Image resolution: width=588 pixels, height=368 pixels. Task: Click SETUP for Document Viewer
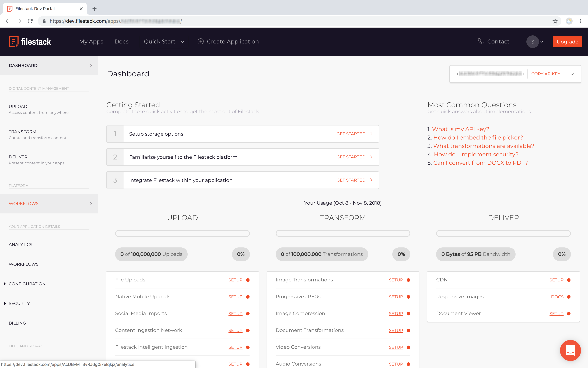(x=556, y=314)
